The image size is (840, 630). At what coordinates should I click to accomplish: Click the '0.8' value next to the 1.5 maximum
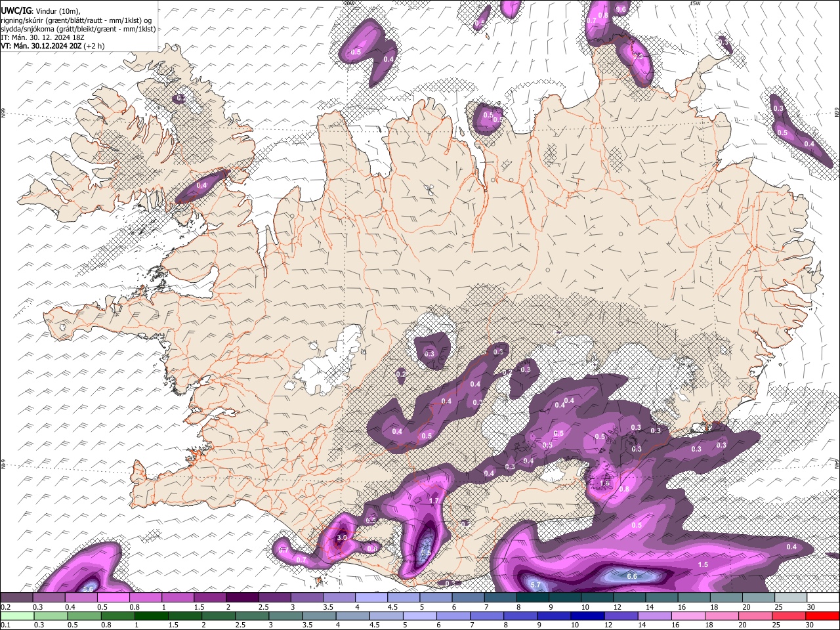pos(624,489)
